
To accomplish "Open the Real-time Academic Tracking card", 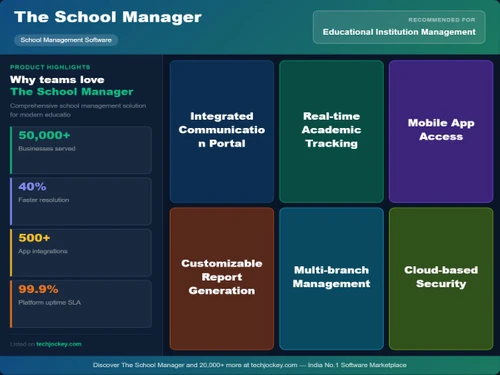I will pos(331,131).
